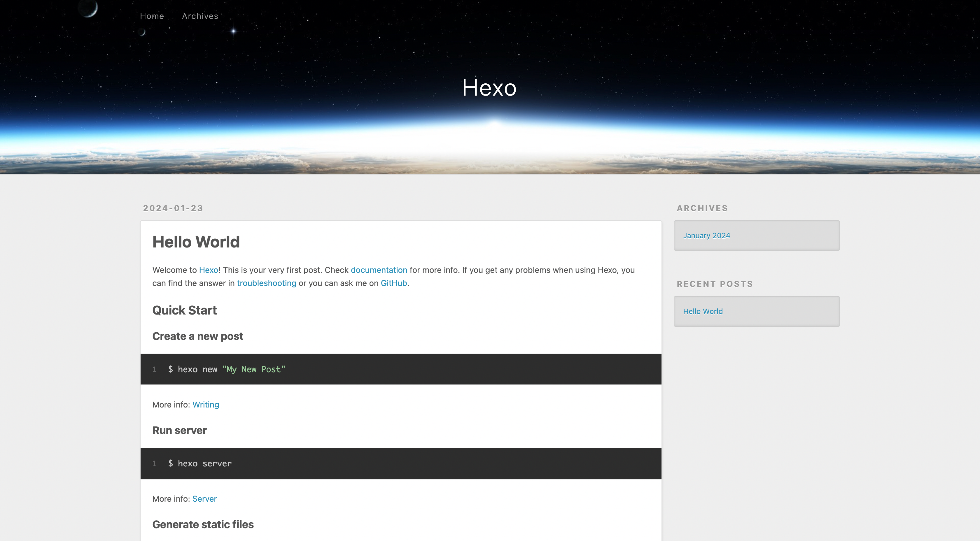Open the 2024-01-23 post date link
Screen dimensions: 980x541
[173, 208]
